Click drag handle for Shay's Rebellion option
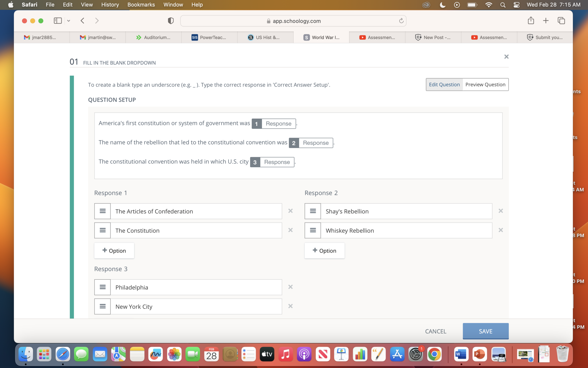The height and width of the screenshot is (368, 588). point(313,211)
